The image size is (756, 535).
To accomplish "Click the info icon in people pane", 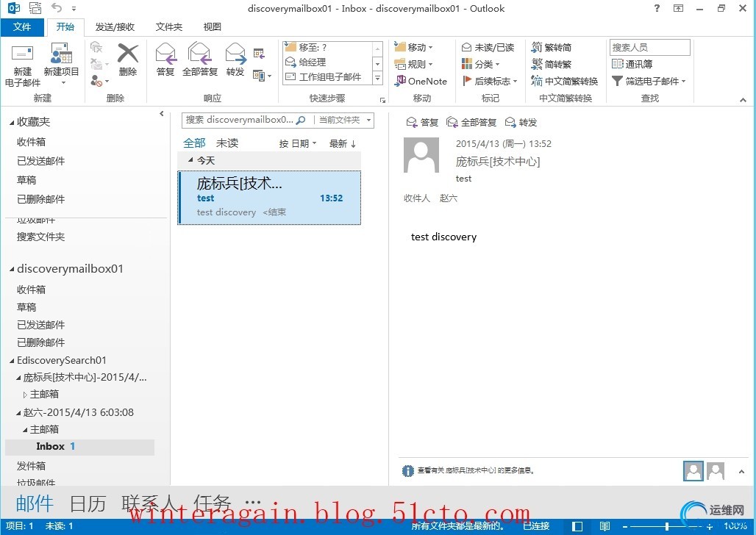I will [x=408, y=470].
